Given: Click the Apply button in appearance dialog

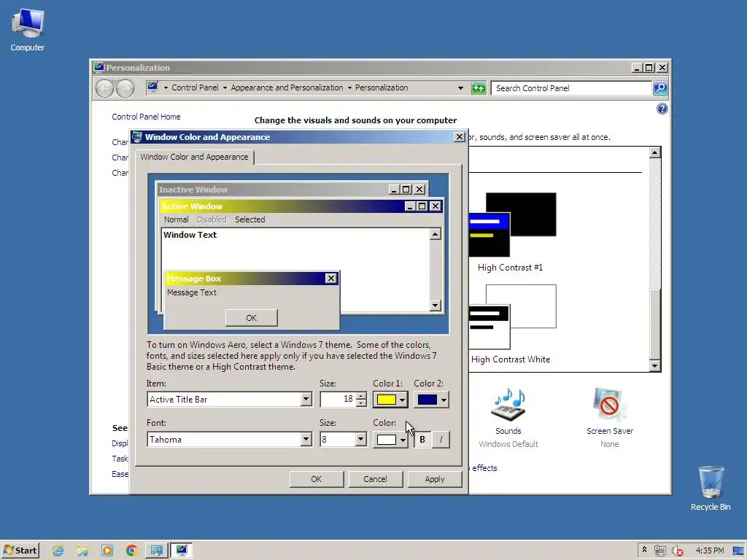Looking at the screenshot, I should click(x=435, y=479).
